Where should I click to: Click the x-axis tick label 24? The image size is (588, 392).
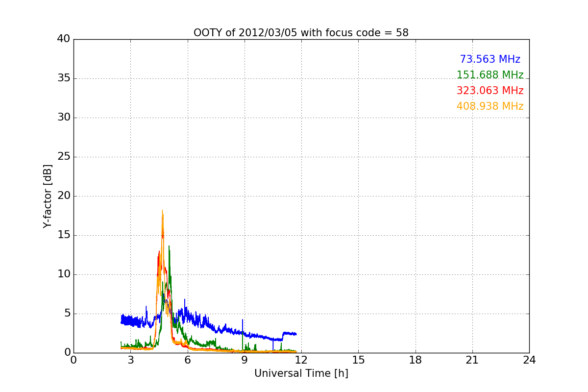529,360
